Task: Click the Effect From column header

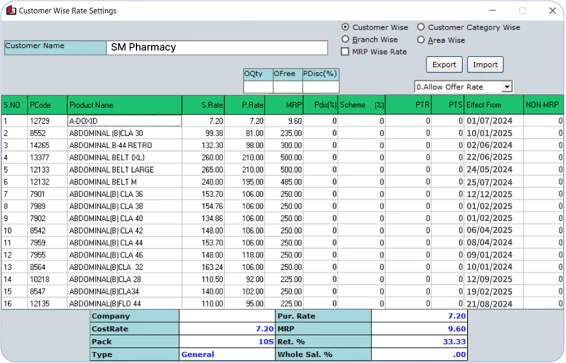Action: coord(494,105)
